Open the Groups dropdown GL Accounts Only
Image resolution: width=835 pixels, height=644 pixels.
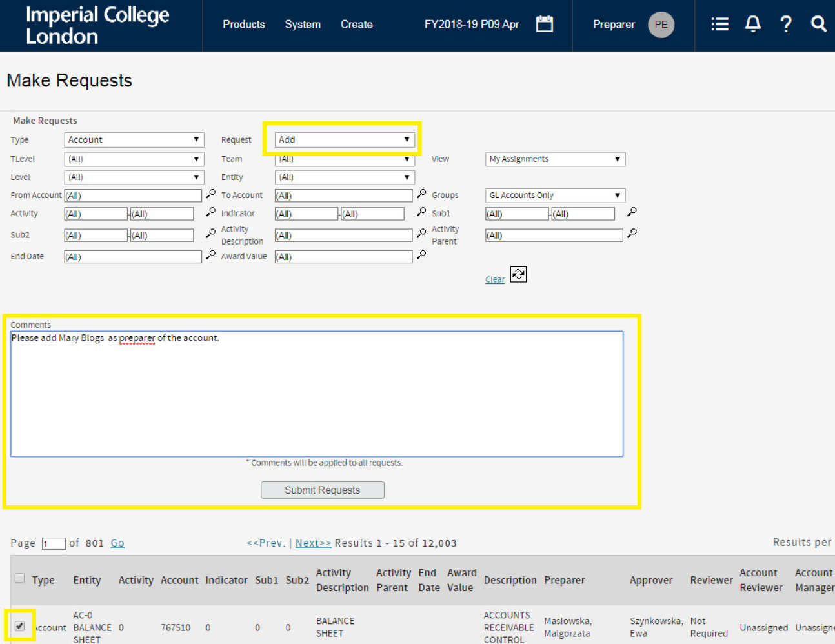coord(555,196)
